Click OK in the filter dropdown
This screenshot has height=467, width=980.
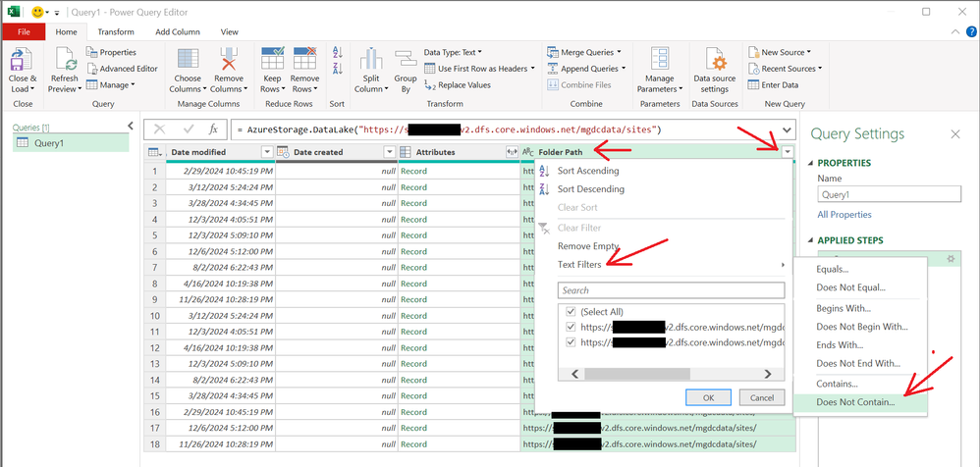[x=708, y=397]
